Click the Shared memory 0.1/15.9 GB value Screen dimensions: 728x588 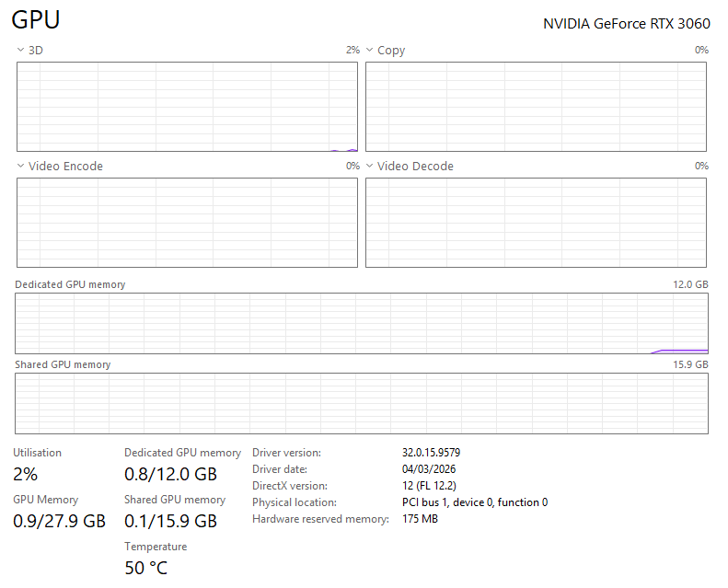point(170,521)
